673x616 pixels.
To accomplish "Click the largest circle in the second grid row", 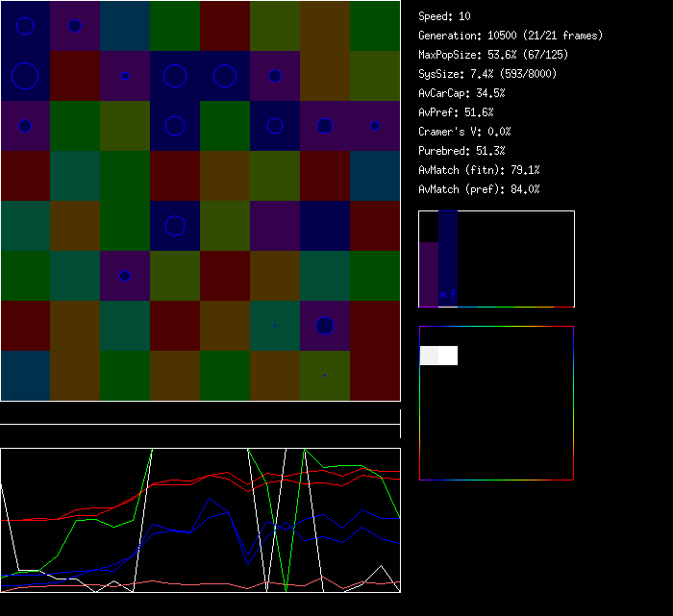I will click(25, 75).
